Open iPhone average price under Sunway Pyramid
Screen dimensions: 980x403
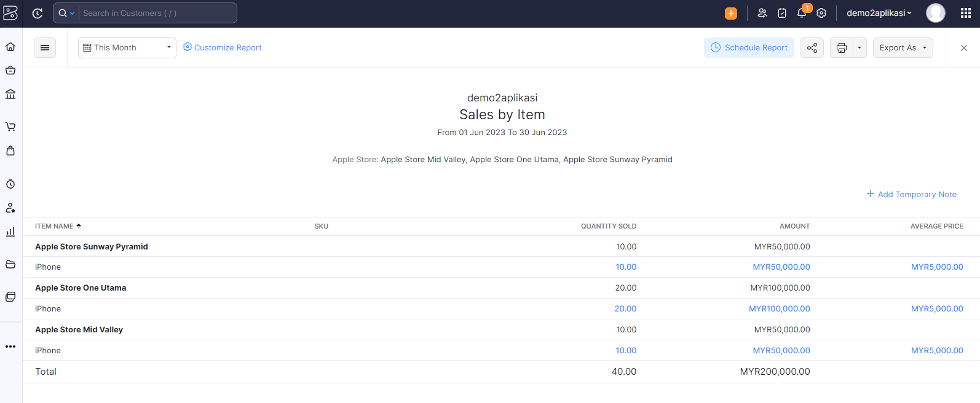pos(937,267)
